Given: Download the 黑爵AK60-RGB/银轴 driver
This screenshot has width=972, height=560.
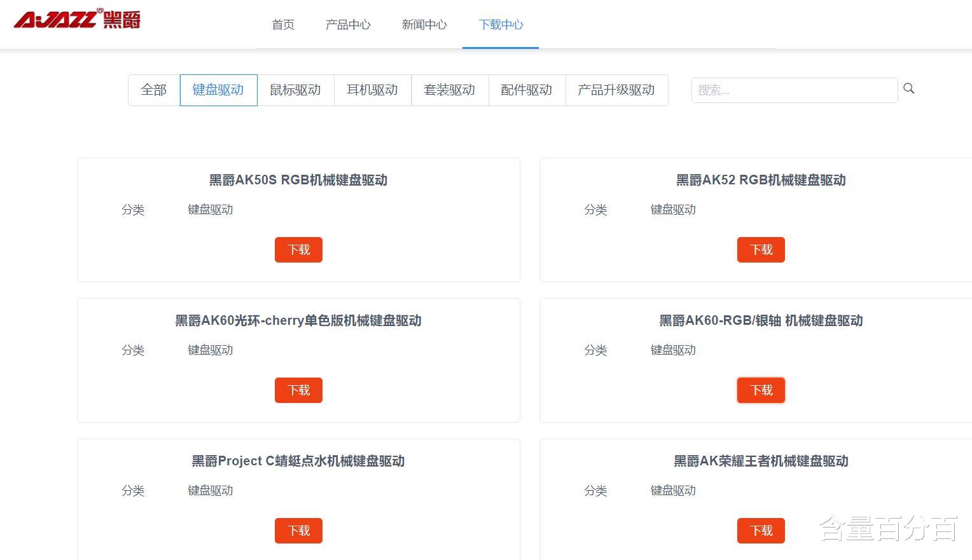Looking at the screenshot, I should 761,390.
